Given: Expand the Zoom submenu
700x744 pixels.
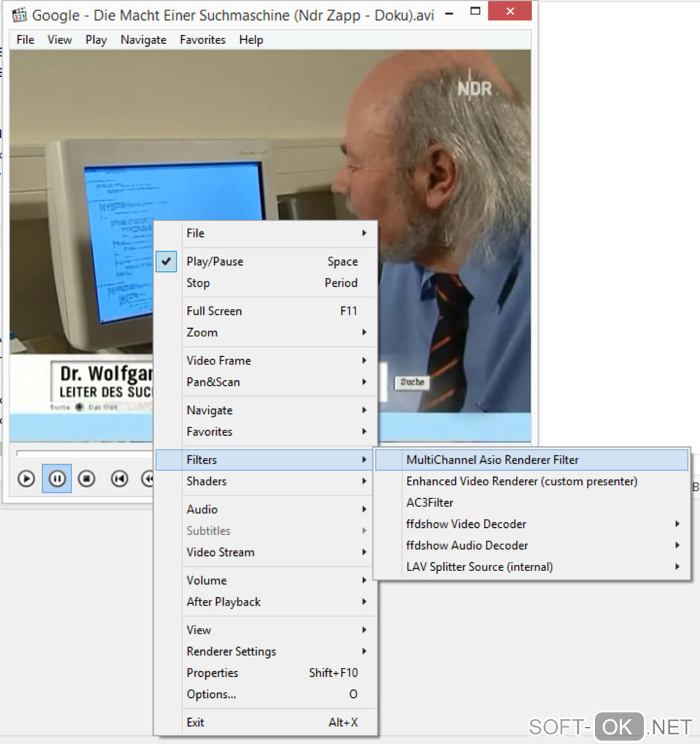Looking at the screenshot, I should [x=266, y=332].
